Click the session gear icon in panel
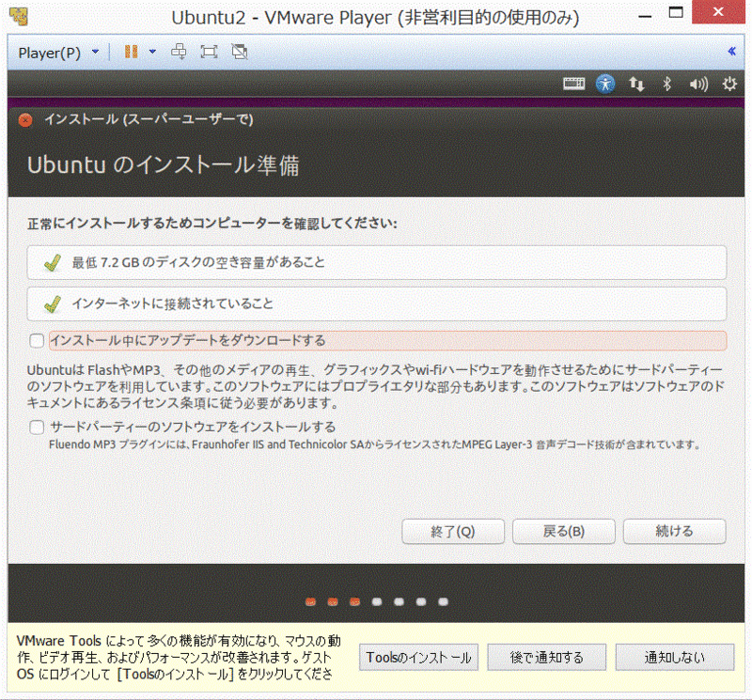Screen dimensions: 752x700 (x=730, y=84)
